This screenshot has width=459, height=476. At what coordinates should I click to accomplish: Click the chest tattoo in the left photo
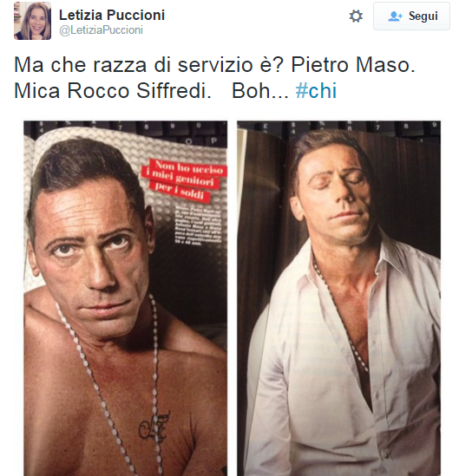click(154, 427)
